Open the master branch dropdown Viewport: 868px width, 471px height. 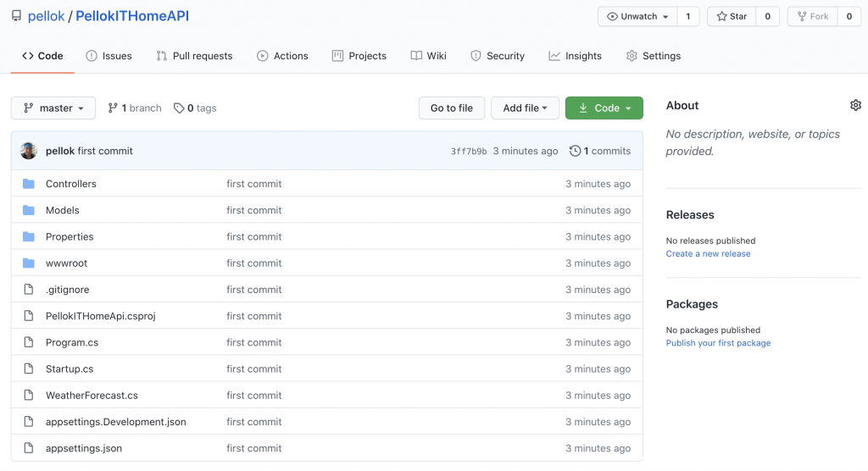pyautogui.click(x=53, y=108)
